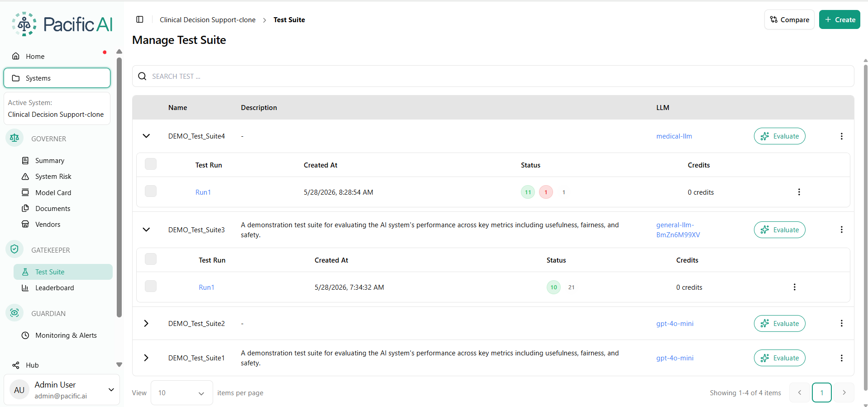
Task: Go to previous page arrow
Action: 799,393
